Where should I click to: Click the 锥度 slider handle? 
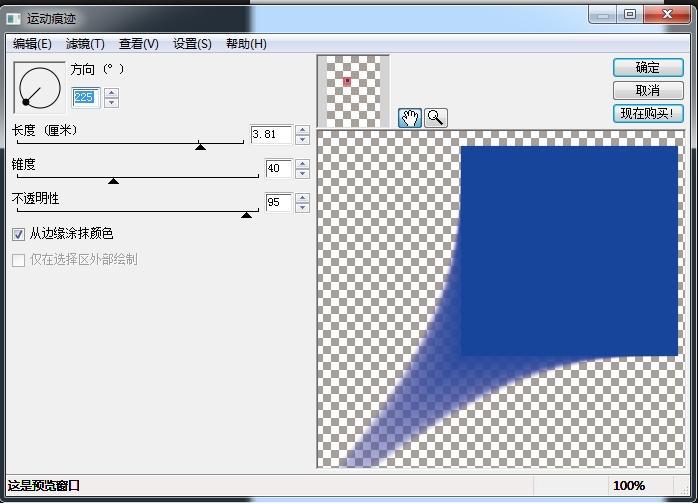(x=114, y=180)
